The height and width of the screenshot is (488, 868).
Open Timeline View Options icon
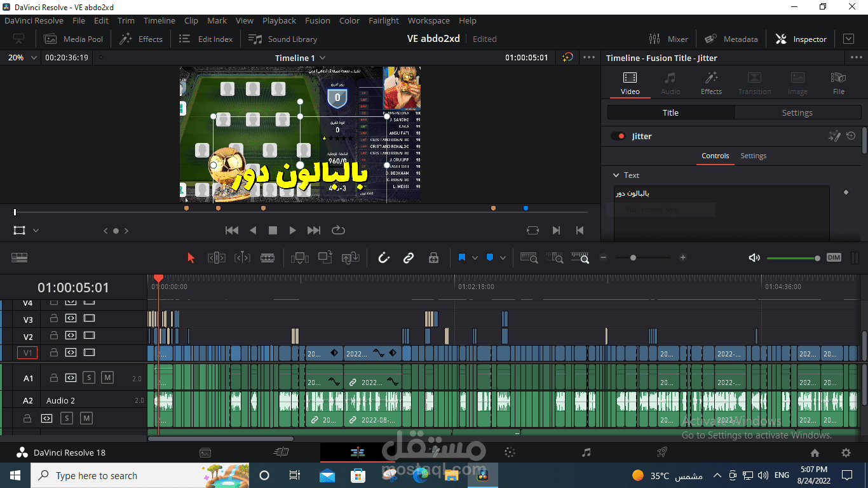[x=19, y=257]
